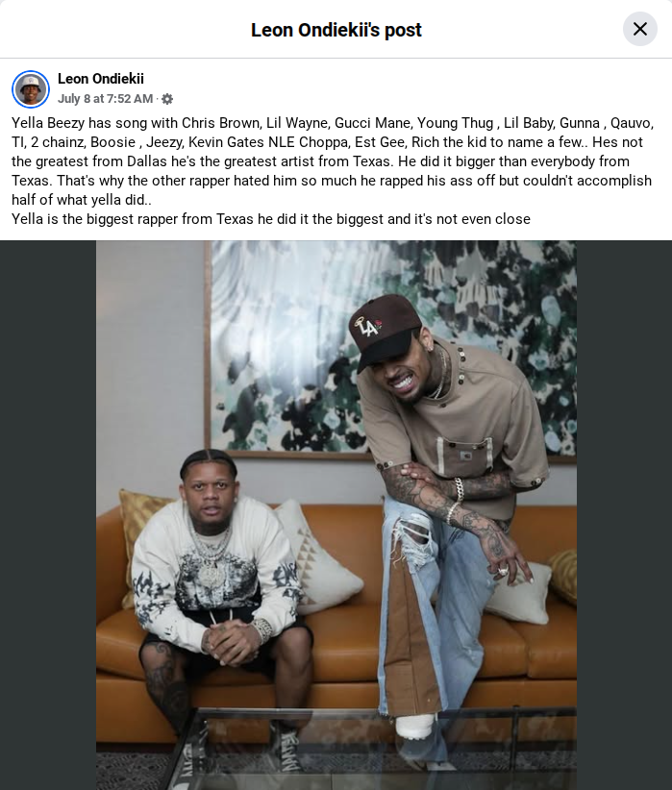Open the attached post photo
Screen dimensions: 672x790
(x=336, y=515)
